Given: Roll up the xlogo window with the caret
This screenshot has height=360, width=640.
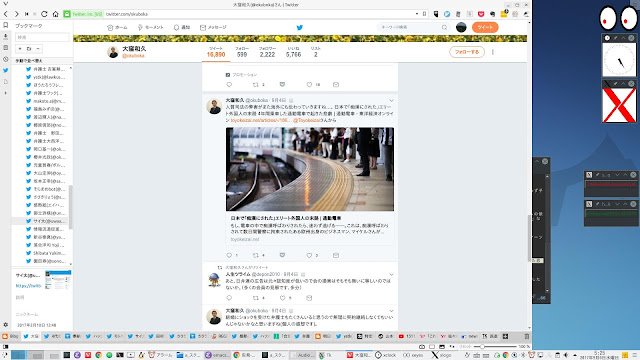Looking at the screenshot, I should 623,84.
